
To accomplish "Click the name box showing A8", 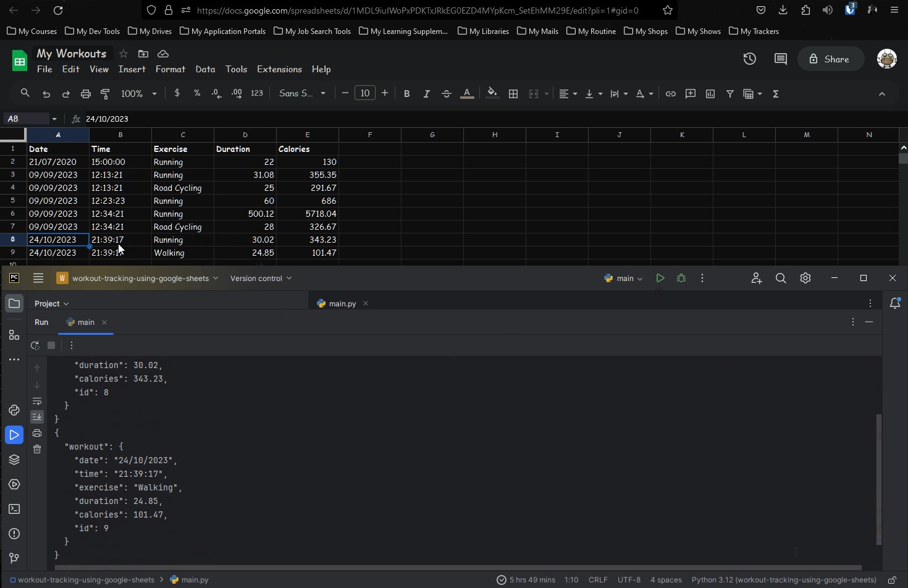I will pyautogui.click(x=25, y=119).
